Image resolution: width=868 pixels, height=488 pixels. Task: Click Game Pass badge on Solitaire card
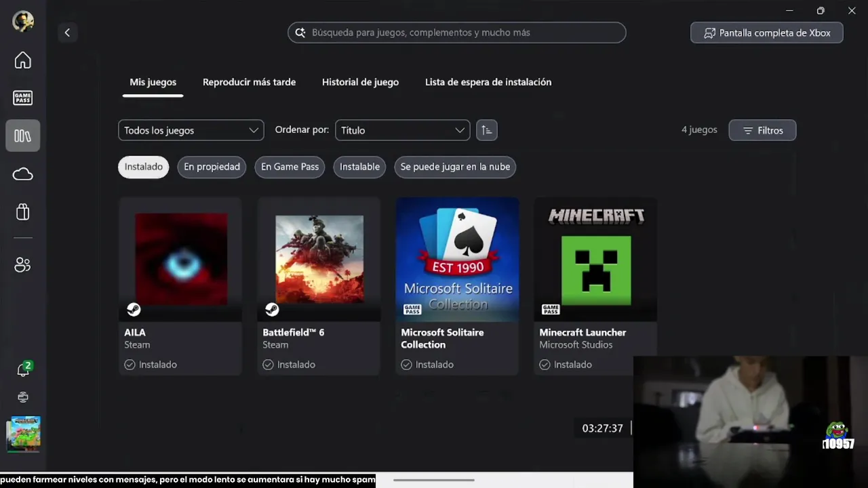click(x=412, y=310)
